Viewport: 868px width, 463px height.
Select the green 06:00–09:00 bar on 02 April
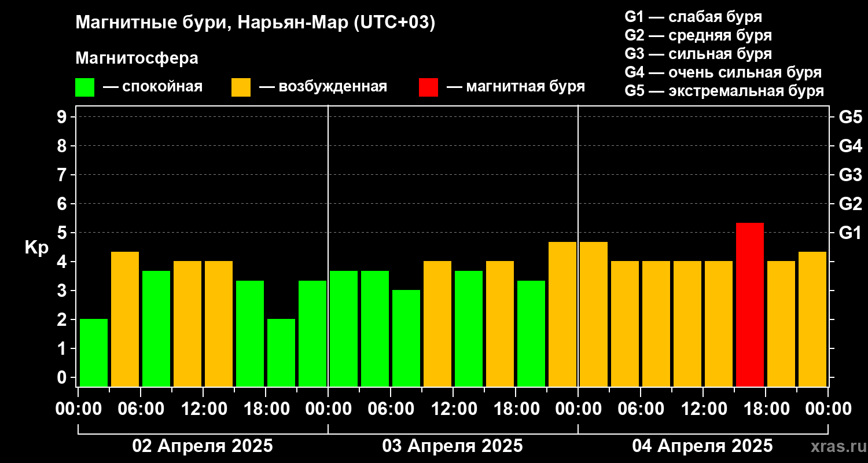tap(156, 329)
